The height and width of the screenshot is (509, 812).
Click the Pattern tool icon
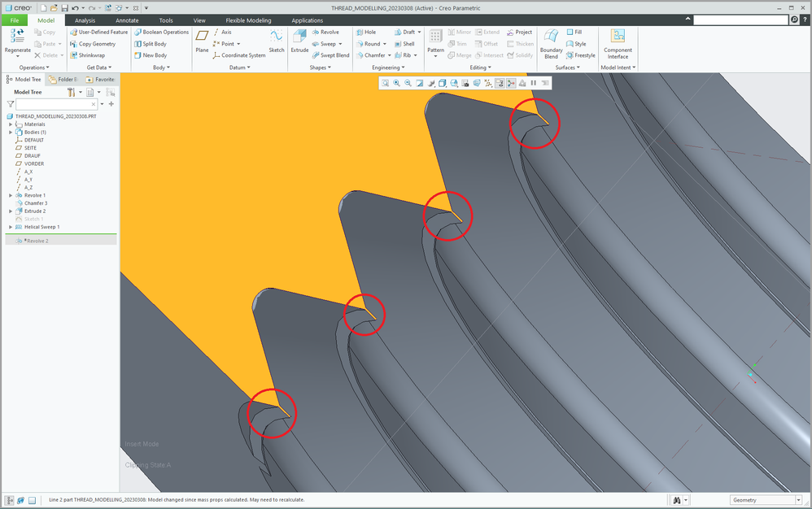click(x=435, y=37)
